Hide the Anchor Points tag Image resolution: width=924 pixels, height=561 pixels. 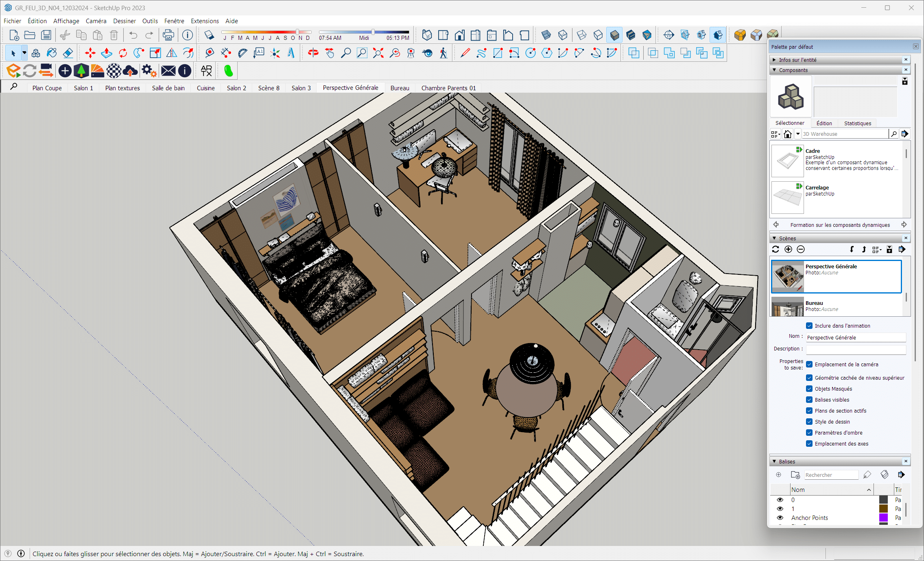780,518
